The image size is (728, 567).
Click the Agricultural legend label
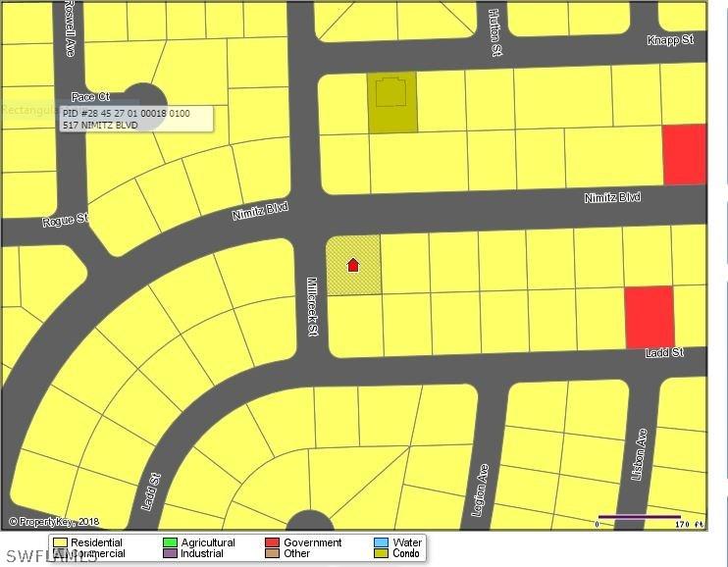click(208, 542)
